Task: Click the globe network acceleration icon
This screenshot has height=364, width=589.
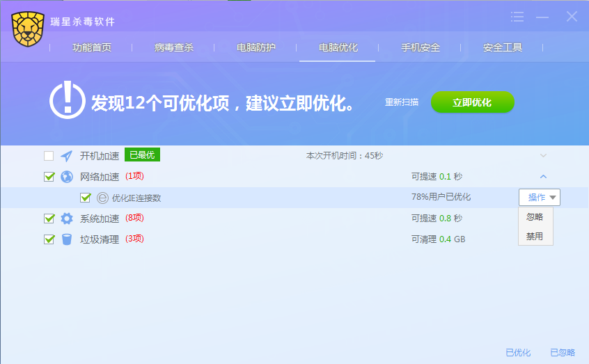Action: pos(67,177)
